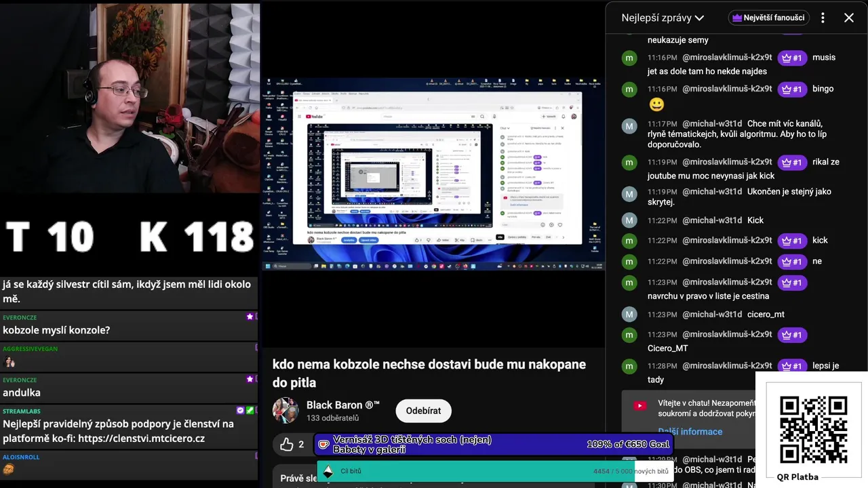Click the green badge on the STREAMLABS message

coord(250,411)
